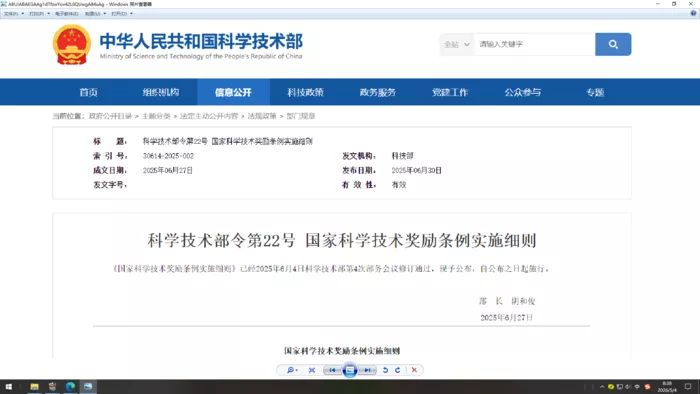Screen dimensions: 700x394
Task: Click the blue search magnifier button
Action: pyautogui.click(x=613, y=44)
